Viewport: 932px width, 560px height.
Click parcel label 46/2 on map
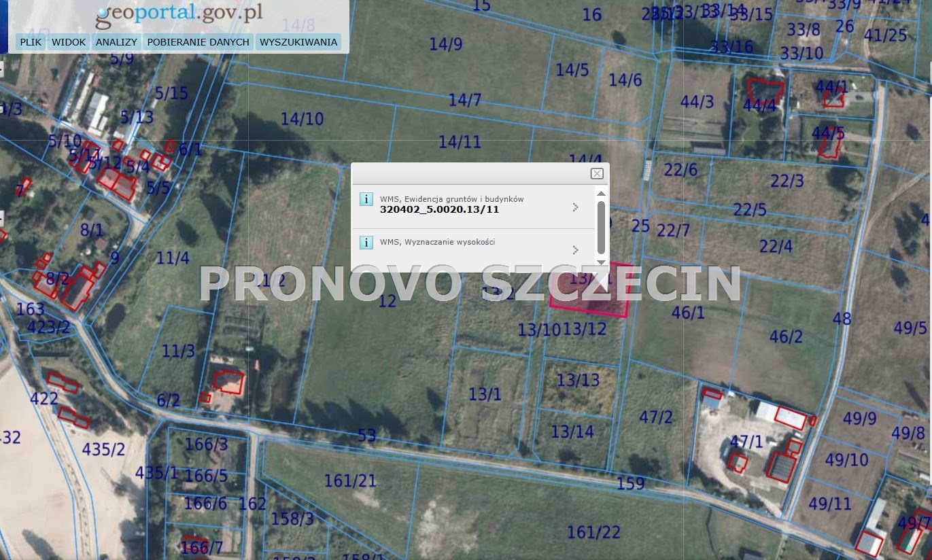(x=786, y=336)
